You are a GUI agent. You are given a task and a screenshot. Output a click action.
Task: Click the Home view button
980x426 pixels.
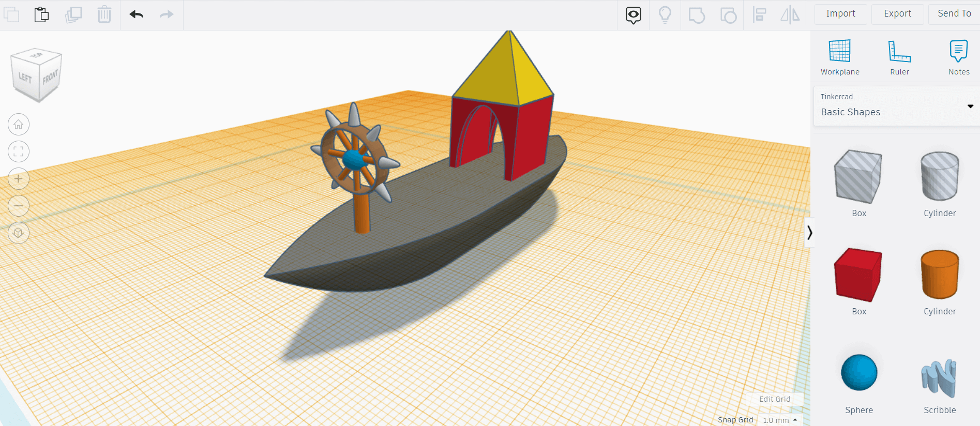click(x=19, y=125)
